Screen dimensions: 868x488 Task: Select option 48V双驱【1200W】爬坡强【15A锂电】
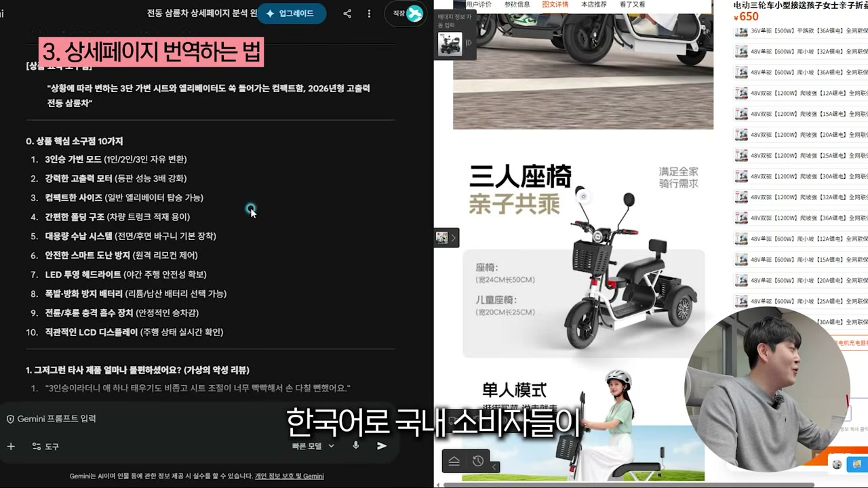(801, 114)
